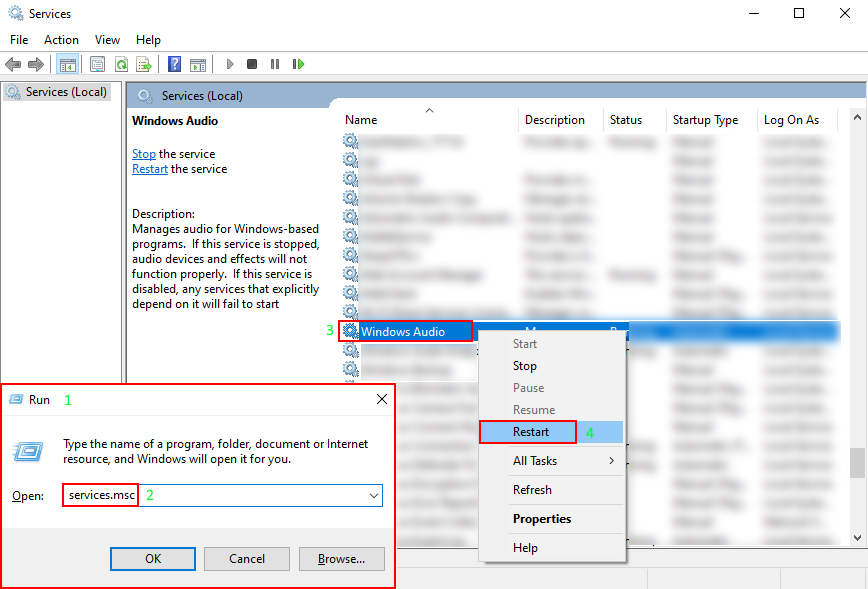Click Cancel in the Run dialog
Screen dimensions: 868x589
tap(247, 559)
